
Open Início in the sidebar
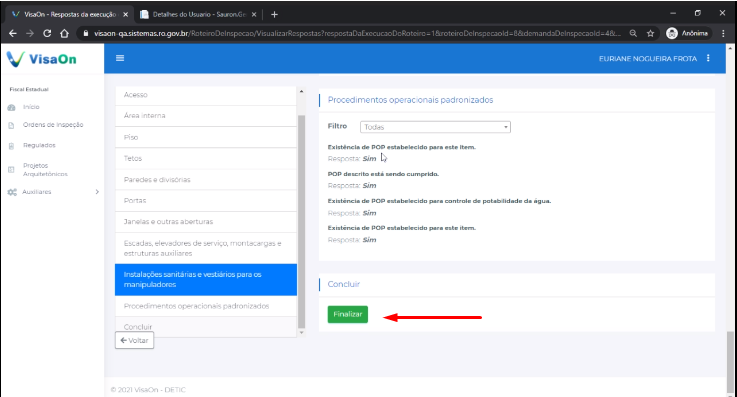point(31,107)
